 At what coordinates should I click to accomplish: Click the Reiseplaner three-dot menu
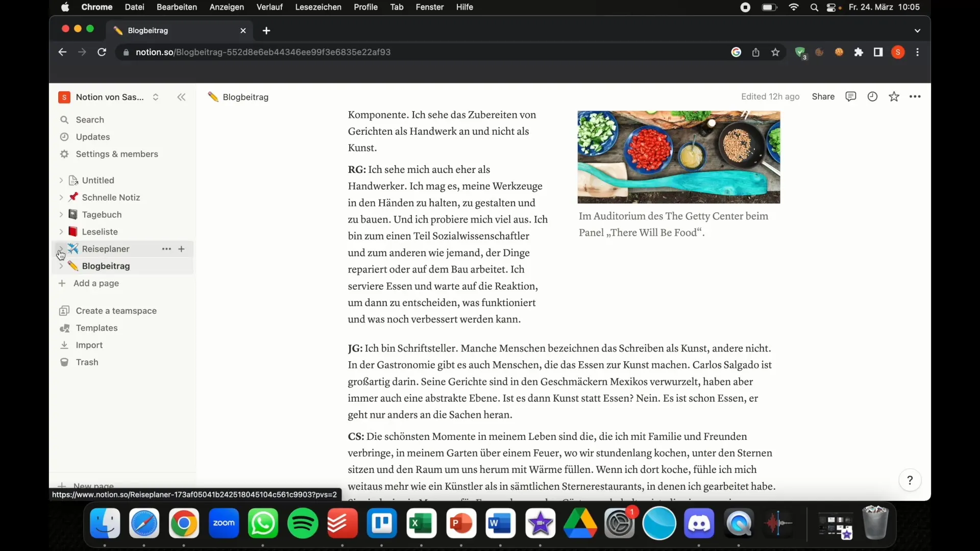pos(165,248)
